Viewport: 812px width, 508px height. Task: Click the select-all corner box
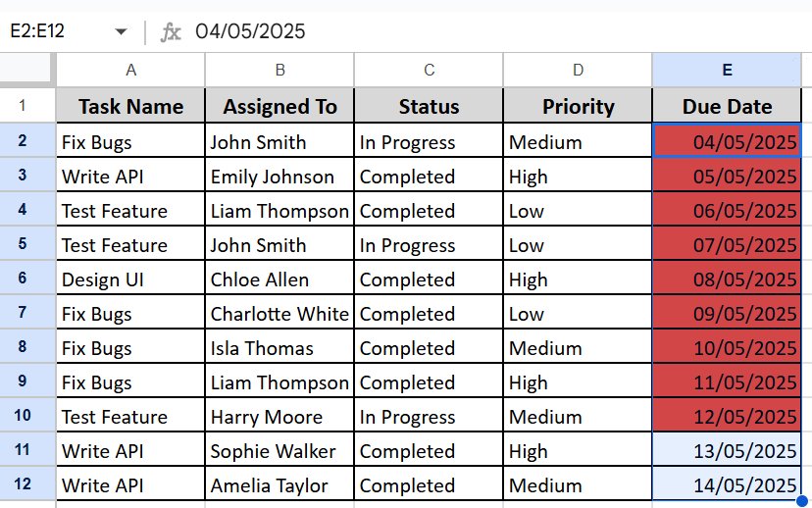[x=26, y=69]
